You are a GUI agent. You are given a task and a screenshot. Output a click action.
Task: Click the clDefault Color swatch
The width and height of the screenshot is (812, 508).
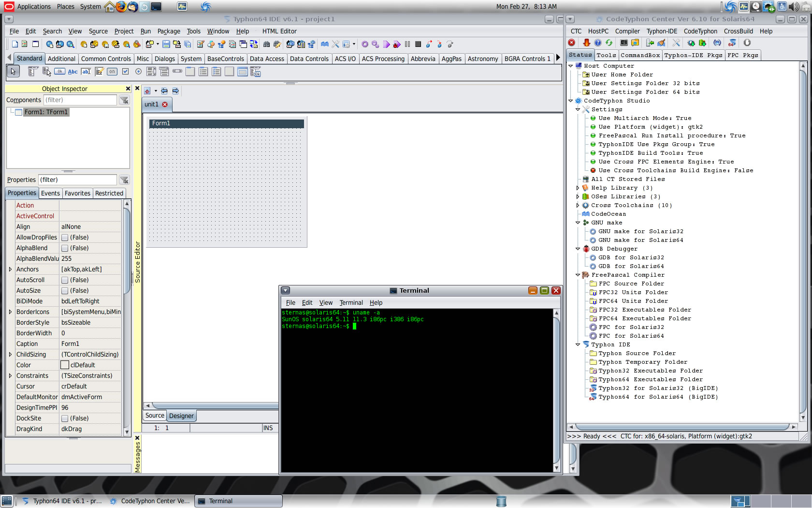tap(65, 365)
